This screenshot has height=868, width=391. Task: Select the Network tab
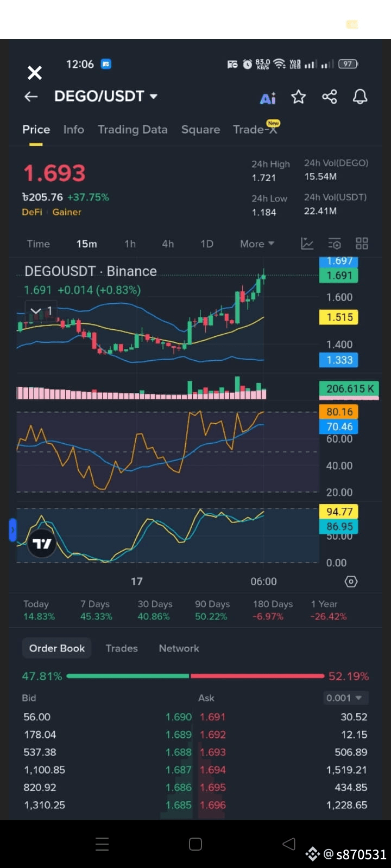[x=179, y=648]
